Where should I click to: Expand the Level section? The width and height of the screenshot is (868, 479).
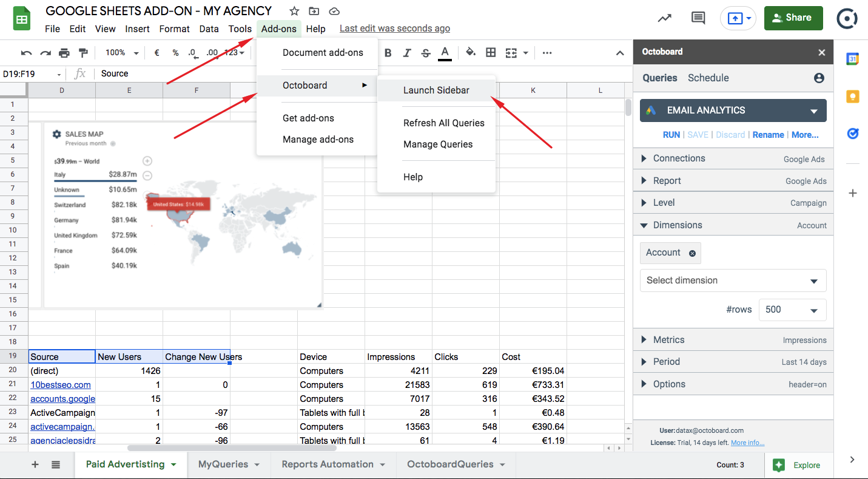tap(733, 203)
